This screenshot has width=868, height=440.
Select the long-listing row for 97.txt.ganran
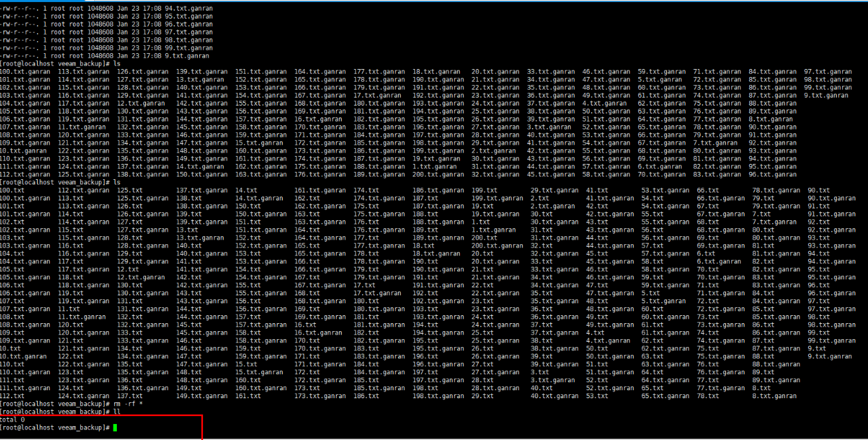[106, 32]
